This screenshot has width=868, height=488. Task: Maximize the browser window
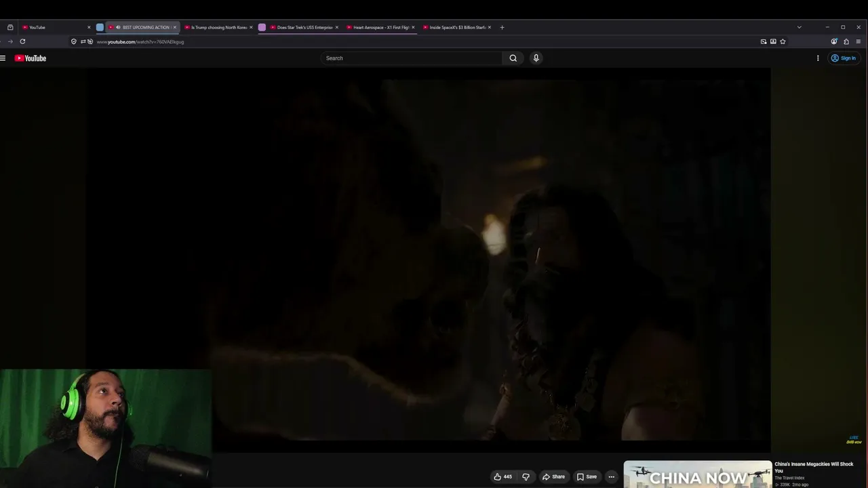pos(843,27)
